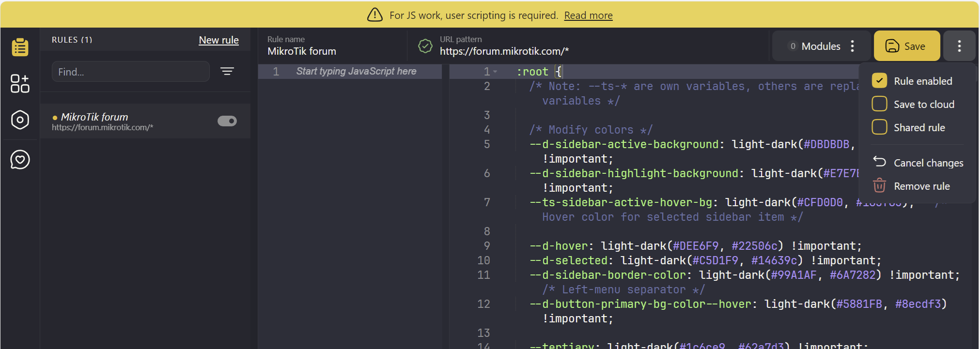
Task: Open the Modules dropdown
Action: tap(821, 46)
